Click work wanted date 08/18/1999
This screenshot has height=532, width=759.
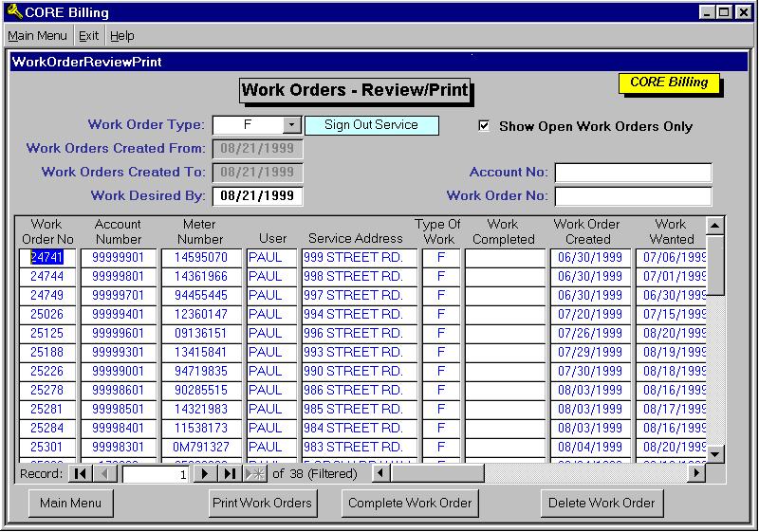672,372
